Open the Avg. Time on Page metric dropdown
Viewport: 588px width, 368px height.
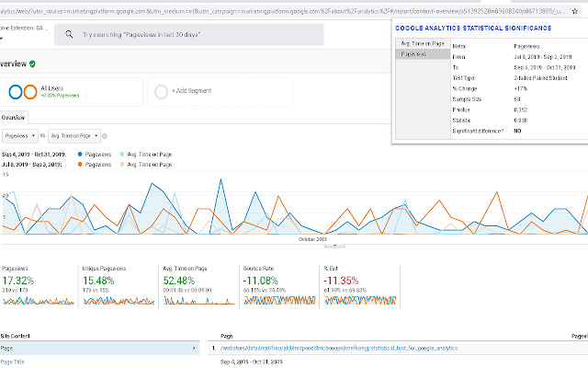[x=74, y=136]
